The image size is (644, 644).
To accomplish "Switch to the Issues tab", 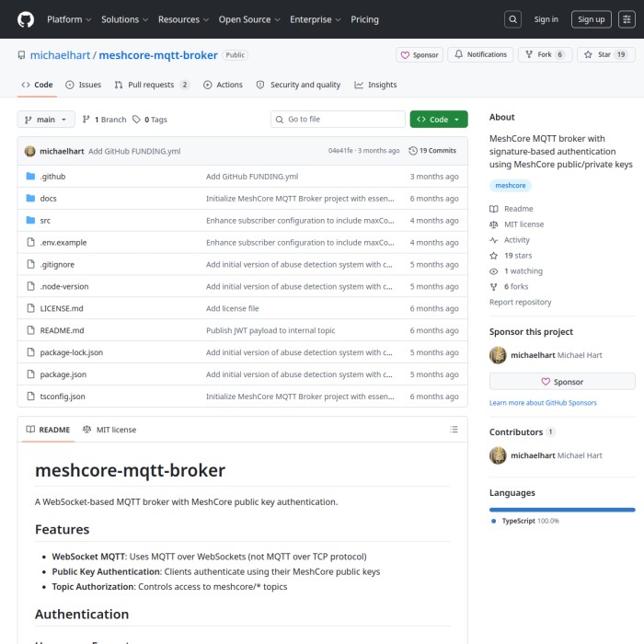I will pos(83,85).
